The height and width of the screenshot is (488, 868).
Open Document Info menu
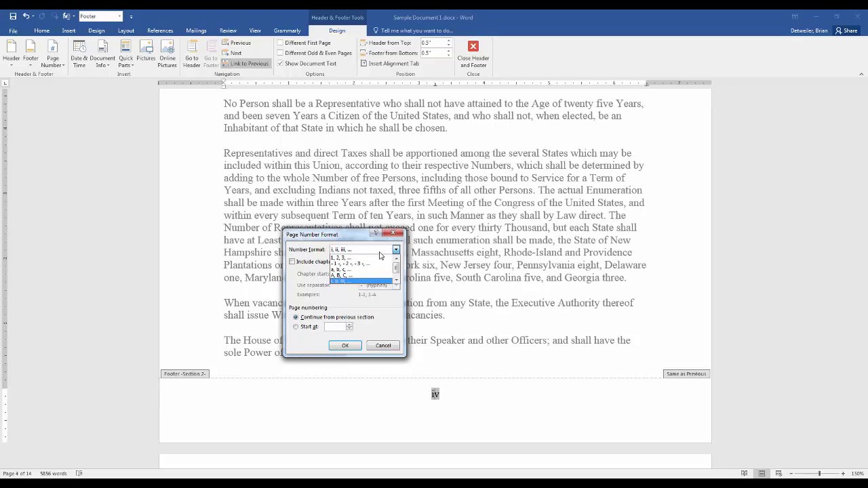click(102, 54)
